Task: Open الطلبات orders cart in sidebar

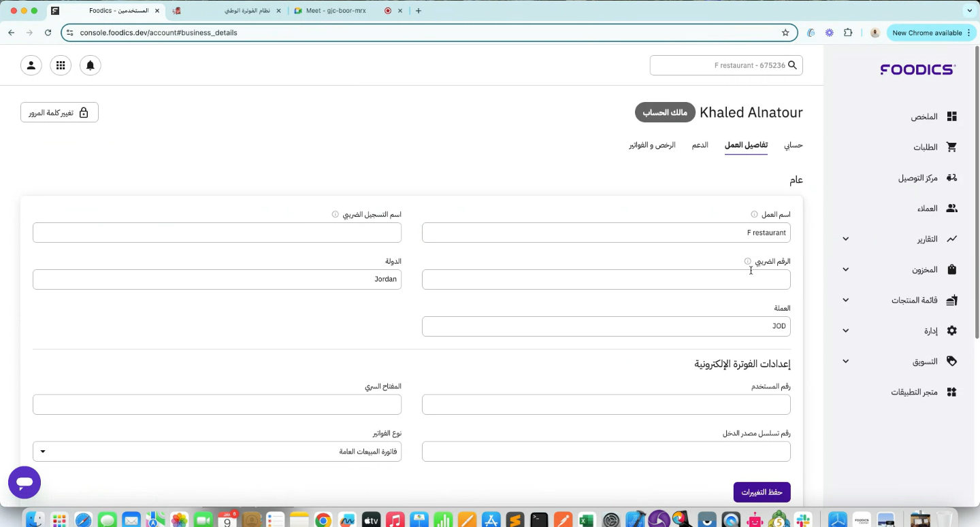Action: pyautogui.click(x=934, y=148)
